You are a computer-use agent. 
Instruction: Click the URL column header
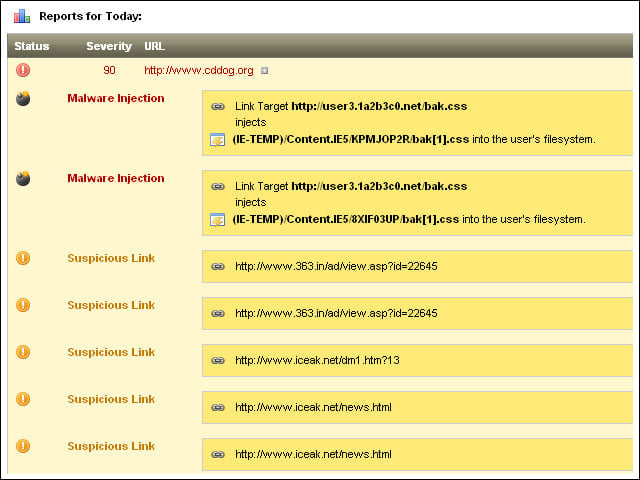coord(154,46)
